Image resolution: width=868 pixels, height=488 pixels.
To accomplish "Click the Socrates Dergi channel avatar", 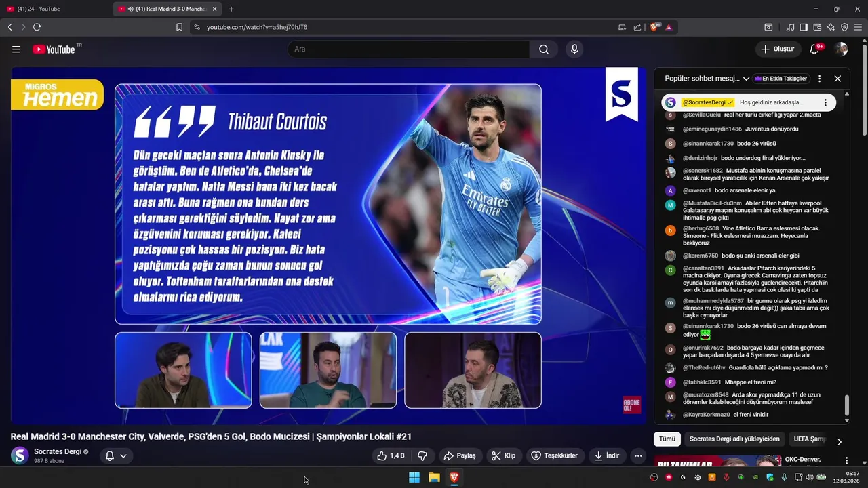I will point(20,455).
